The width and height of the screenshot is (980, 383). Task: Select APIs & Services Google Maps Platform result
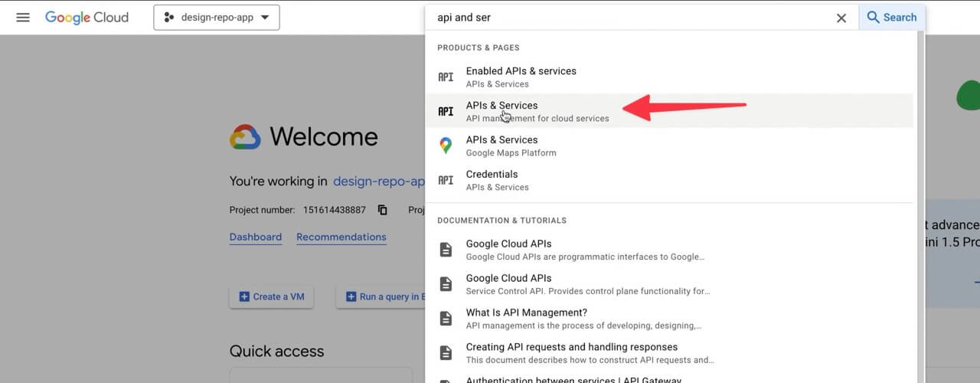(669, 146)
